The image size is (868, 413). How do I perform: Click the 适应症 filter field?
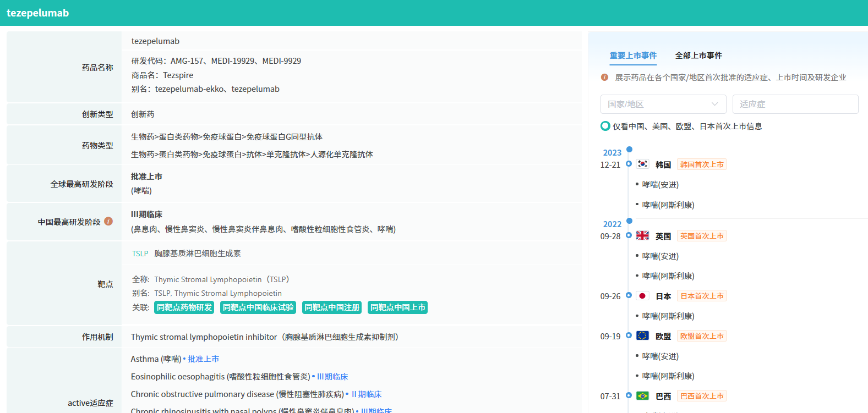point(795,104)
